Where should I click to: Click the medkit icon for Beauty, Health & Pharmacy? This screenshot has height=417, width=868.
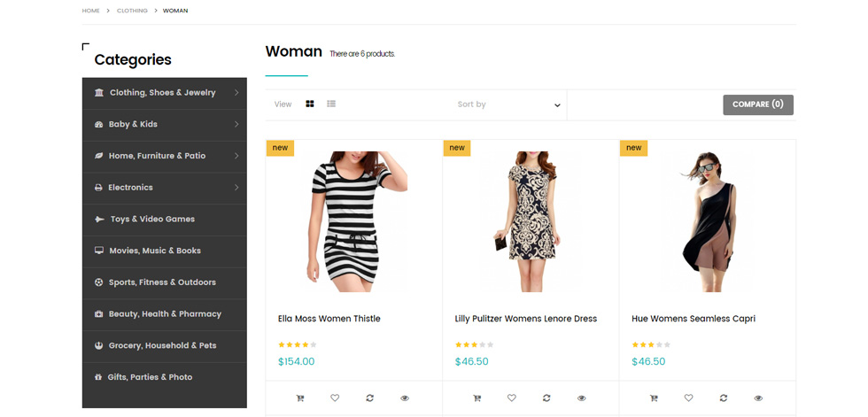(98, 313)
